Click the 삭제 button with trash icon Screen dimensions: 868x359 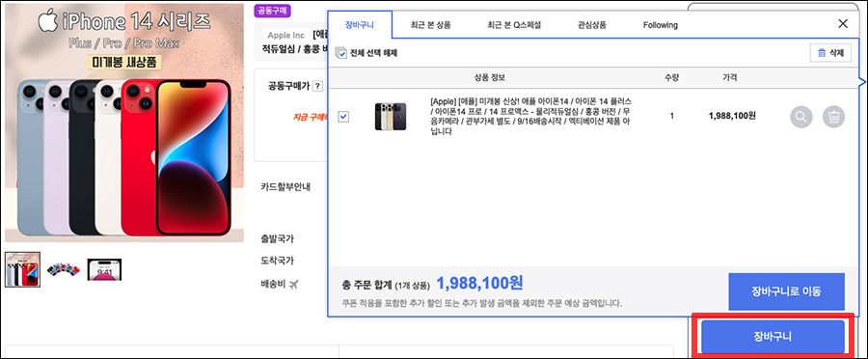(830, 53)
